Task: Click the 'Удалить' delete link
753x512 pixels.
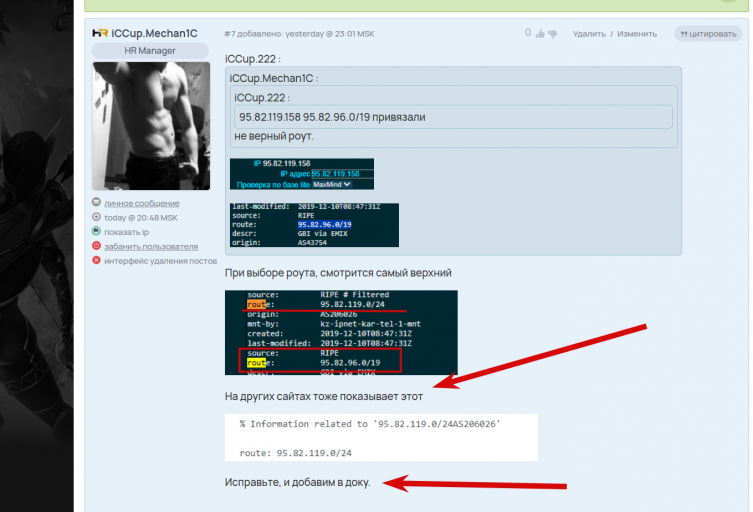Action: pyautogui.click(x=589, y=34)
